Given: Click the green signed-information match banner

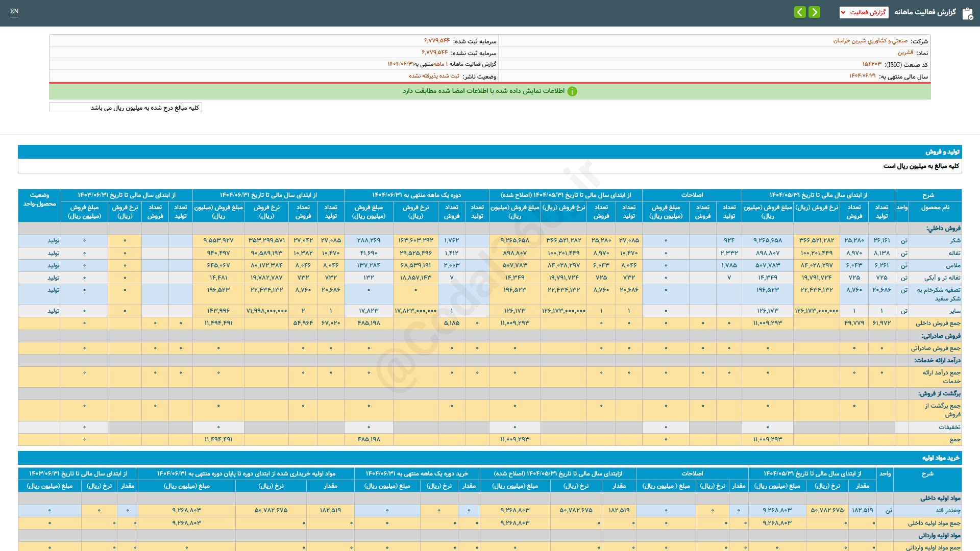Looking at the screenshot, I should click(x=489, y=91).
